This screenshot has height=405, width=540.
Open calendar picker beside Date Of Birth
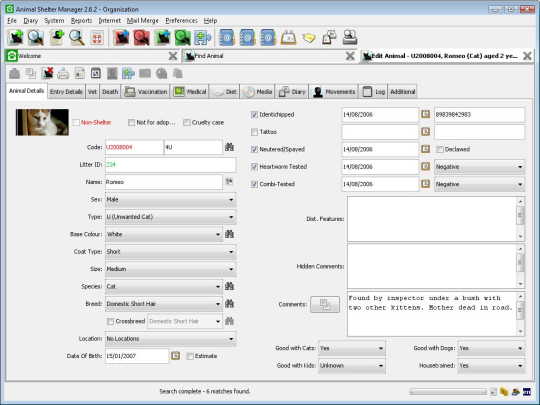[176, 356]
